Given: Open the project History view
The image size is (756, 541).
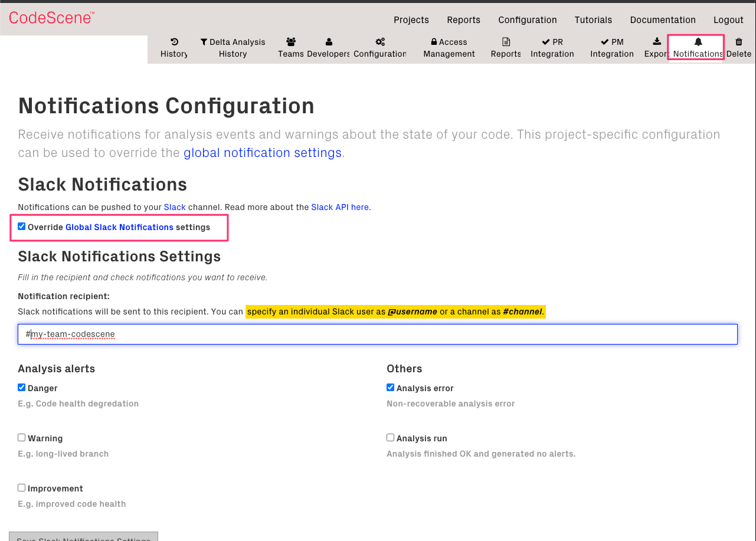Looking at the screenshot, I should [174, 48].
